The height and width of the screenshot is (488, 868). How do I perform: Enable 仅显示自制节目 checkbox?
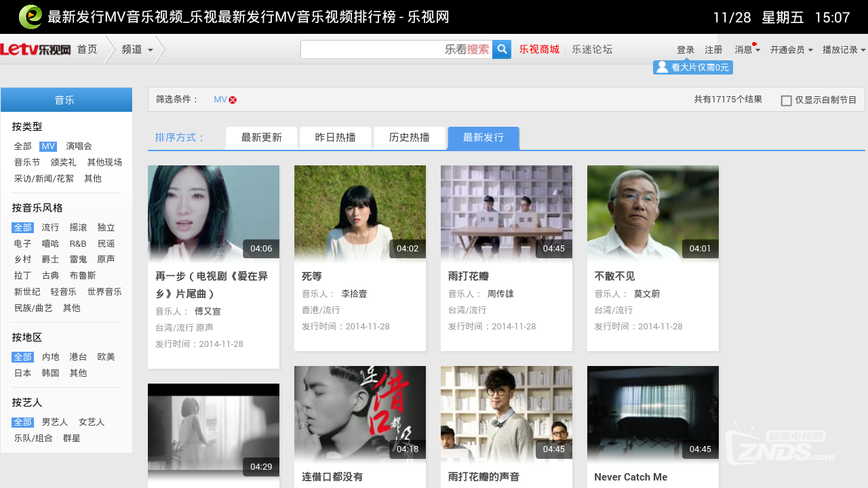coord(786,99)
